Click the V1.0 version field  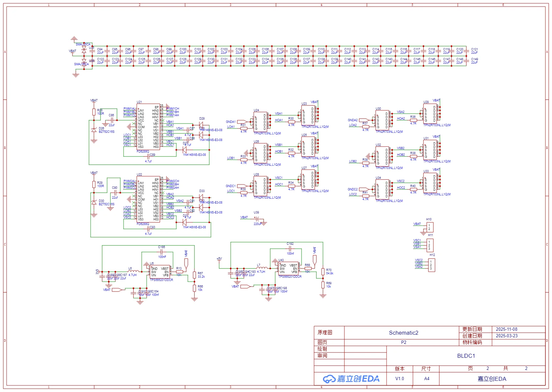click(399, 379)
